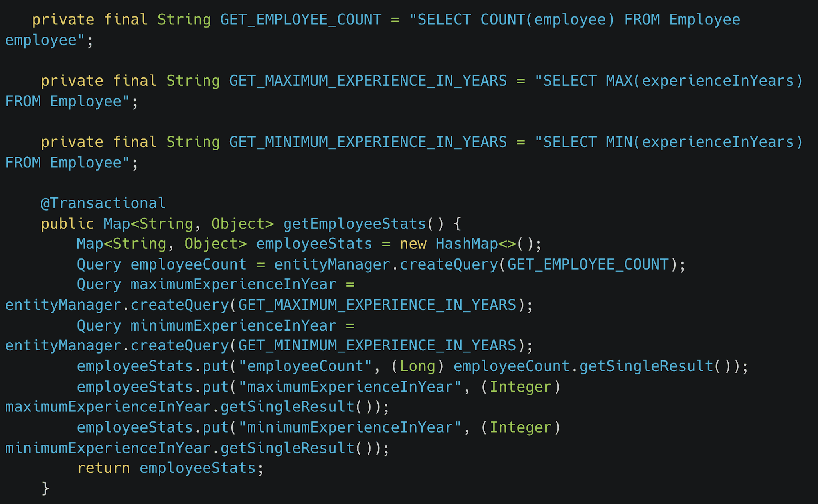
Task: Click the "minimumExperienceInYear" string key
Action: [350, 427]
